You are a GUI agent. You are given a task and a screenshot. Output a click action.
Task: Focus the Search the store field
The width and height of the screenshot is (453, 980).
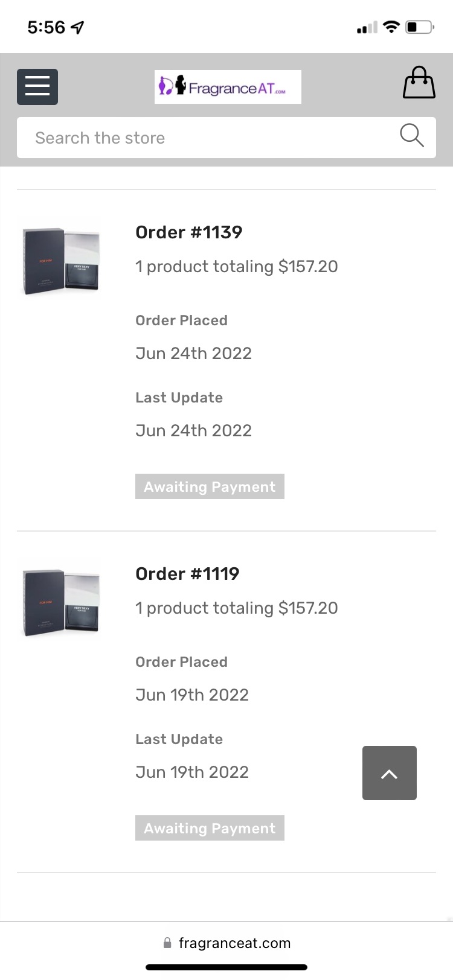click(x=205, y=138)
